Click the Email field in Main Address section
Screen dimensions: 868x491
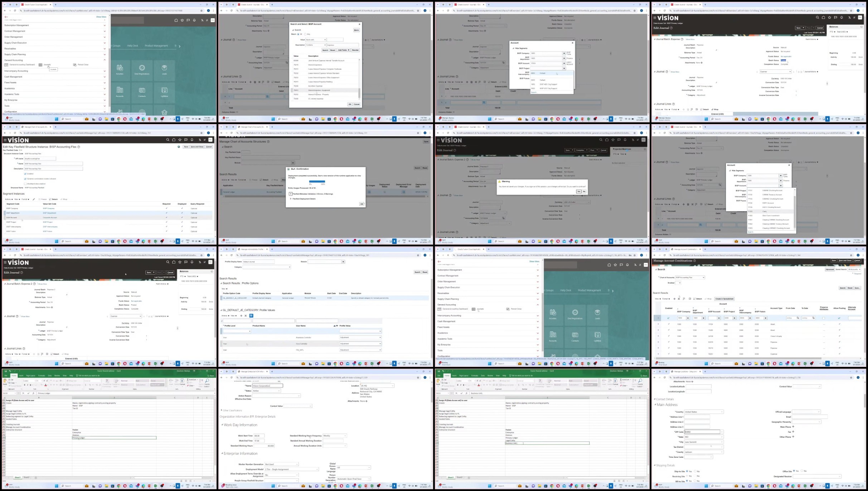(810, 417)
